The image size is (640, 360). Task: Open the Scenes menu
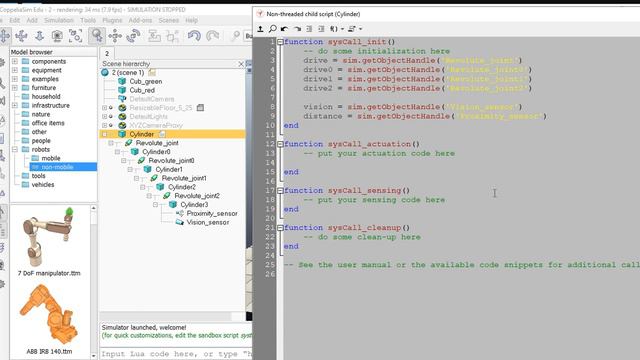coord(169,20)
